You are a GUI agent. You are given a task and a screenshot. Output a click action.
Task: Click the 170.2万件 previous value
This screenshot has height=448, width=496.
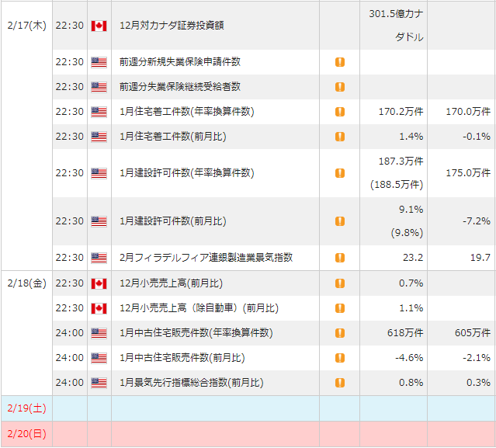[401, 112]
